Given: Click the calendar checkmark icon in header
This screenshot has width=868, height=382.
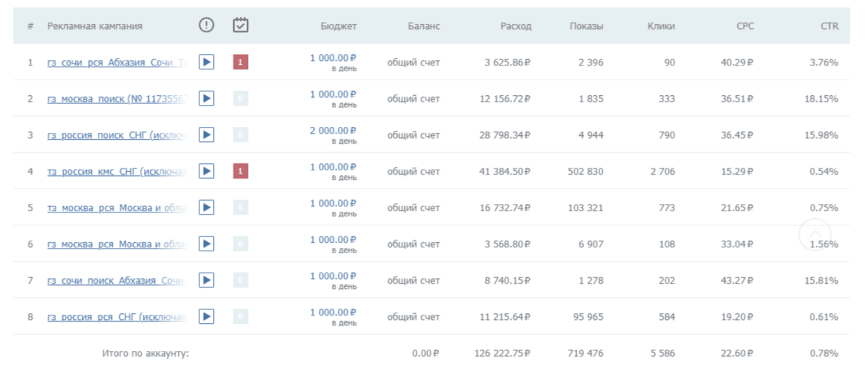Looking at the screenshot, I should (240, 26).
